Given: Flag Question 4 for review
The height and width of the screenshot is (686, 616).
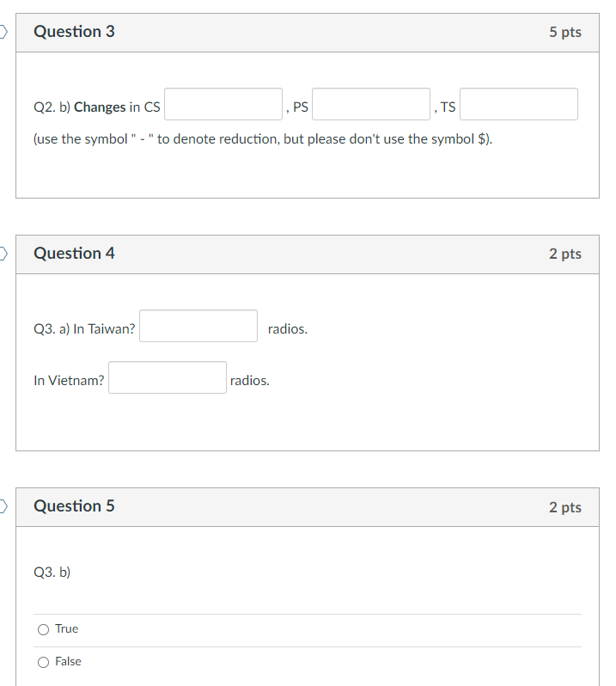Looking at the screenshot, I should (3, 254).
